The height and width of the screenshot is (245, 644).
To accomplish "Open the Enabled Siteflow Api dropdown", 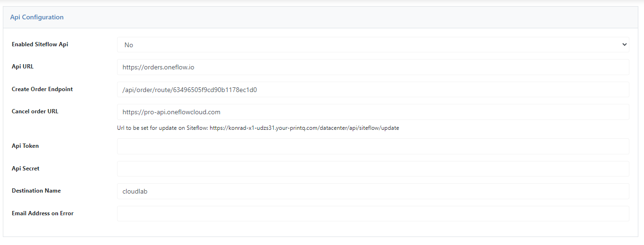I will pyautogui.click(x=373, y=45).
